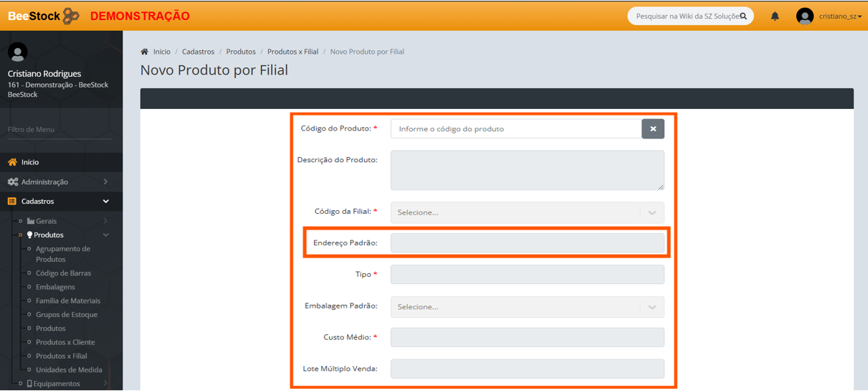Click the BeeStock honeycomb logo

tap(71, 16)
